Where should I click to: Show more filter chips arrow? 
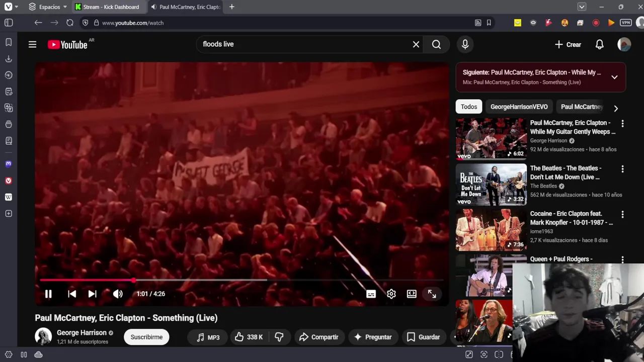[616, 108]
